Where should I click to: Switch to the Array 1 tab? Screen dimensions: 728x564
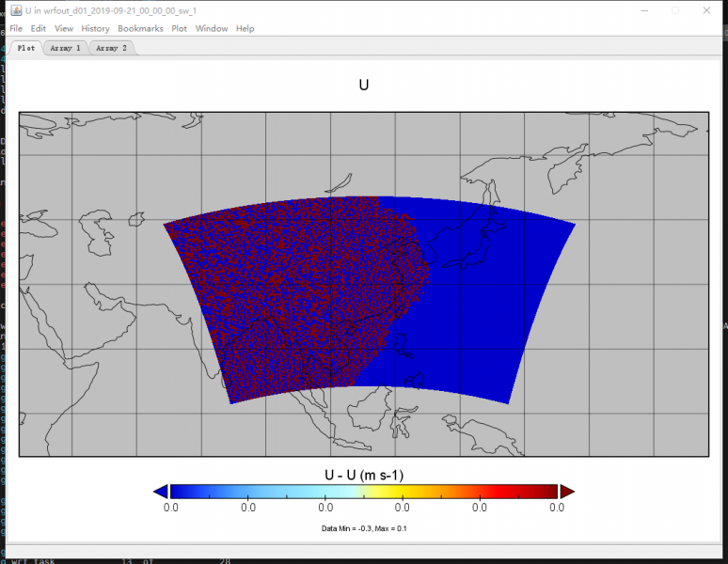pos(66,47)
